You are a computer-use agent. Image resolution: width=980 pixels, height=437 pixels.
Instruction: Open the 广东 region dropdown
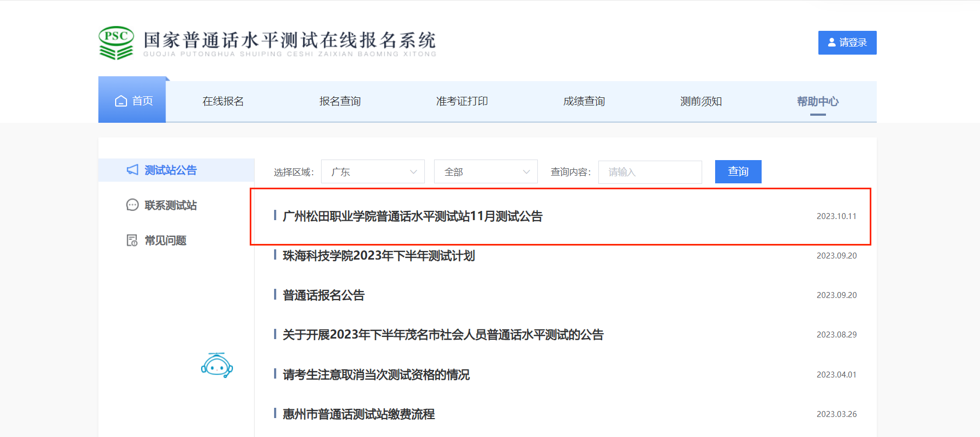373,172
